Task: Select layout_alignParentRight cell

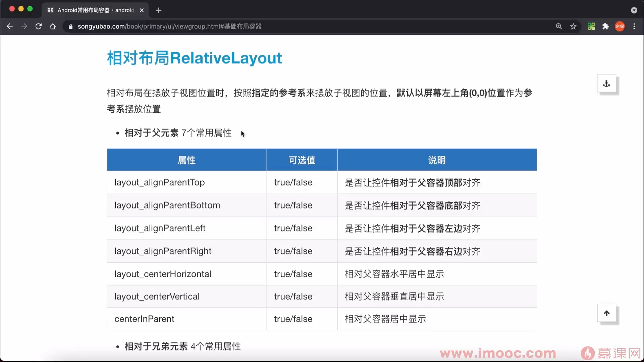Action: click(187, 251)
